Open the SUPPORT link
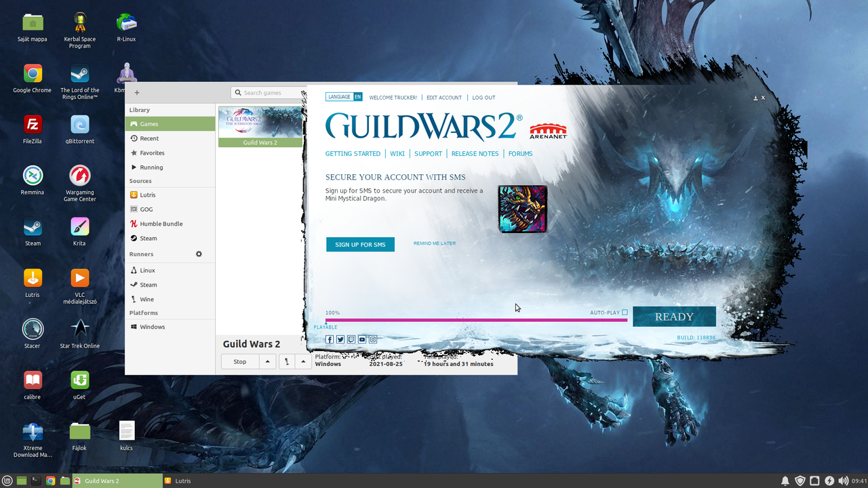Image resolution: width=868 pixels, height=488 pixels. point(428,154)
